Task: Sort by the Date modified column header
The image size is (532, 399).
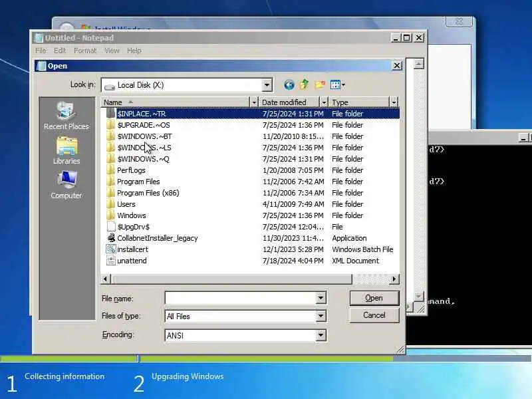Action: point(289,102)
